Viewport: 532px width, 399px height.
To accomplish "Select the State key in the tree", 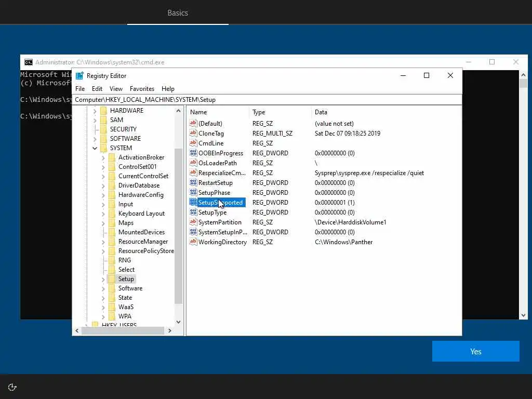I will point(125,298).
